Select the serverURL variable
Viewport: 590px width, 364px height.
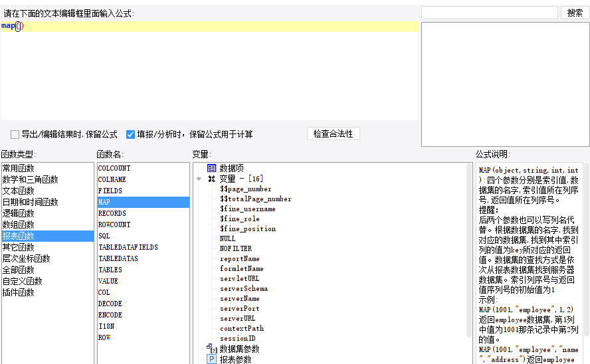point(237,319)
